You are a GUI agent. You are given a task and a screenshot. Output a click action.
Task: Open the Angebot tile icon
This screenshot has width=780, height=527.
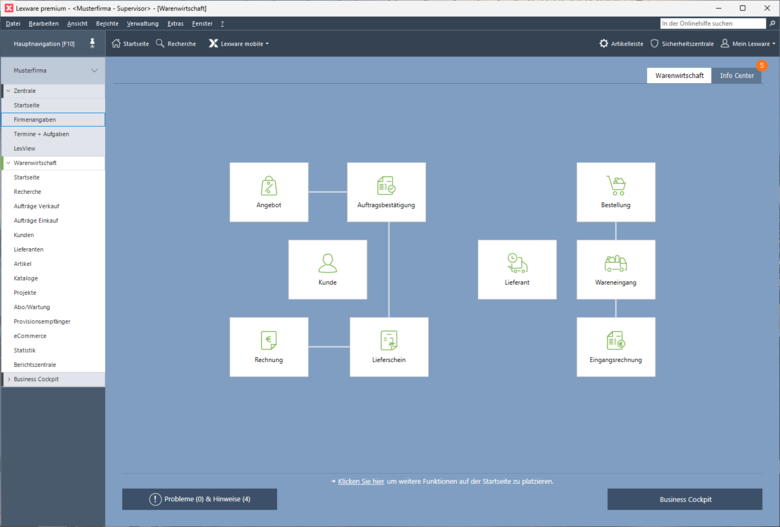click(x=268, y=186)
